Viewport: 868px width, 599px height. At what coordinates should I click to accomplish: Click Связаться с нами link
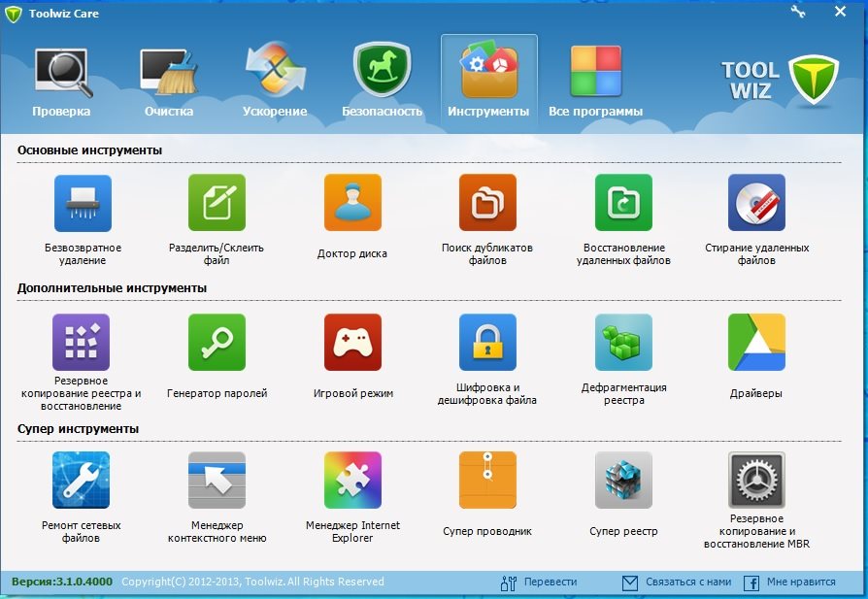[x=677, y=582]
